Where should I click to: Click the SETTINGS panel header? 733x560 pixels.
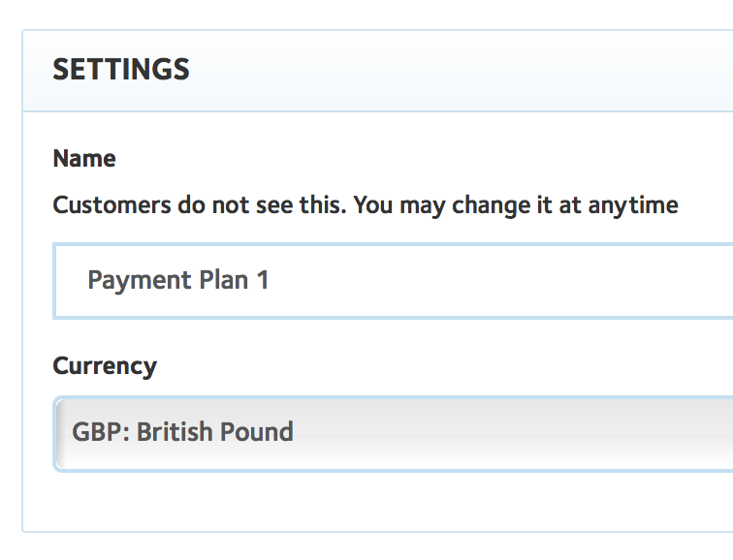[x=388, y=71]
